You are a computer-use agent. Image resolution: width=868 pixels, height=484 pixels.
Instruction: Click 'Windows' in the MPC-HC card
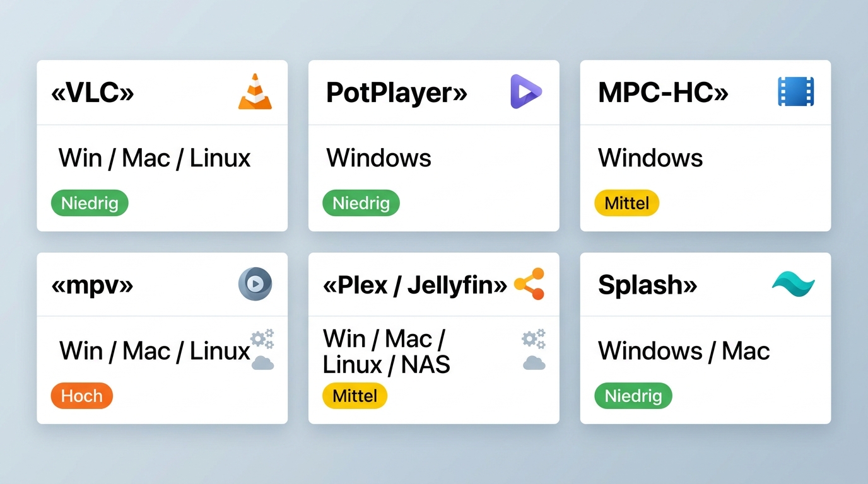(x=650, y=158)
